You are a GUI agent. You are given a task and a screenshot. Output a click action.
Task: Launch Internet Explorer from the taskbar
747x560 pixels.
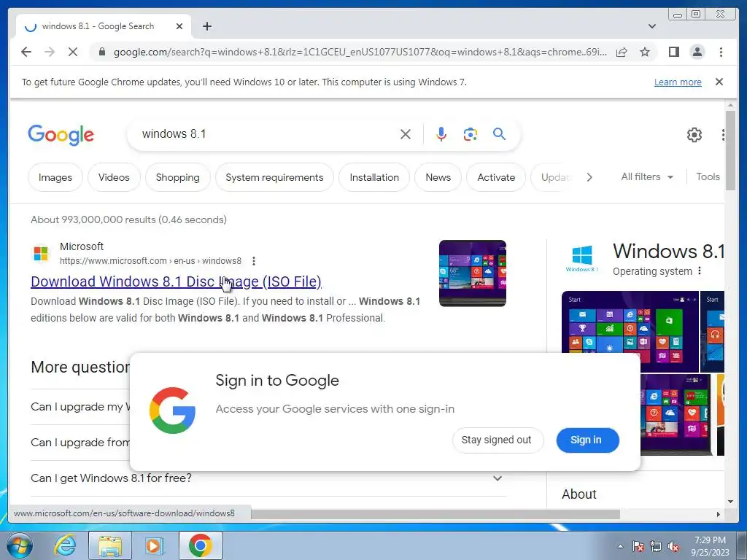pos(65,545)
